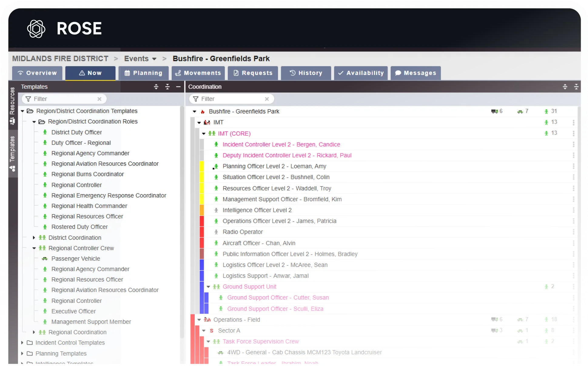This screenshot has width=588, height=371.
Task: Collapse all rows in the Templates panel
Action: coord(167,87)
